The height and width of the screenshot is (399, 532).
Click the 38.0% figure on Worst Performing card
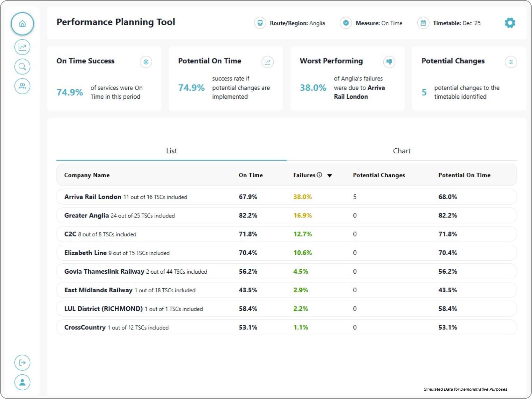click(313, 88)
